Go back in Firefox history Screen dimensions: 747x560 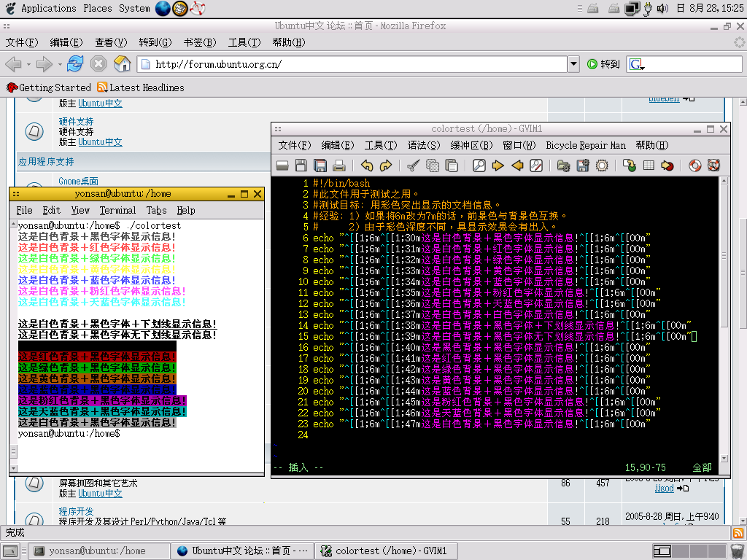tap(13, 64)
